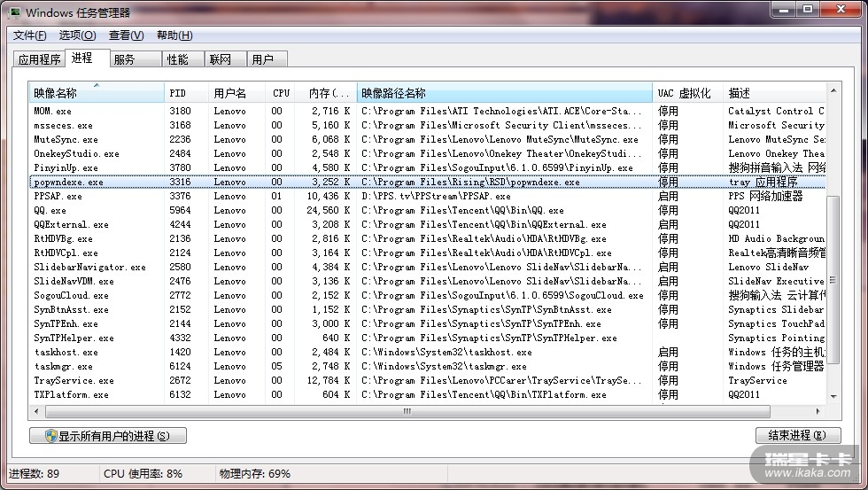Image resolution: width=868 pixels, height=490 pixels.
Task: Click CPU 使用率: 8% in status bar
Action: pos(143,474)
